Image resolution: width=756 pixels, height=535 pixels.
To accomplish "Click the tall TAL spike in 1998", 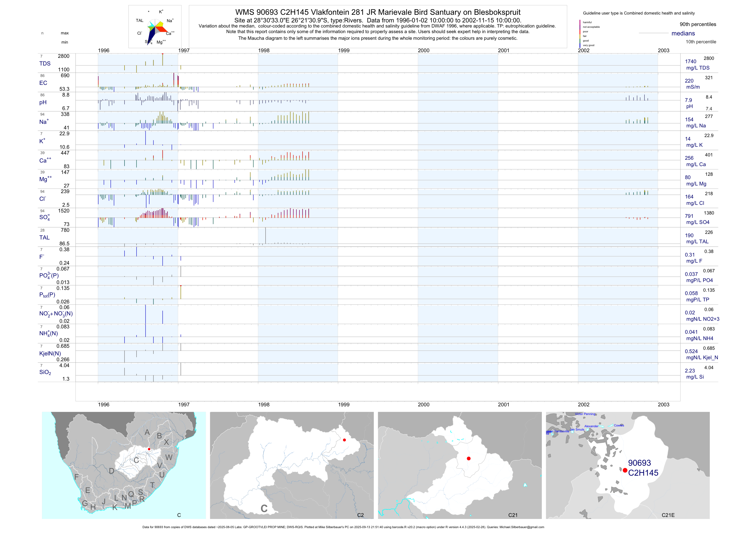I will click(x=265, y=235).
